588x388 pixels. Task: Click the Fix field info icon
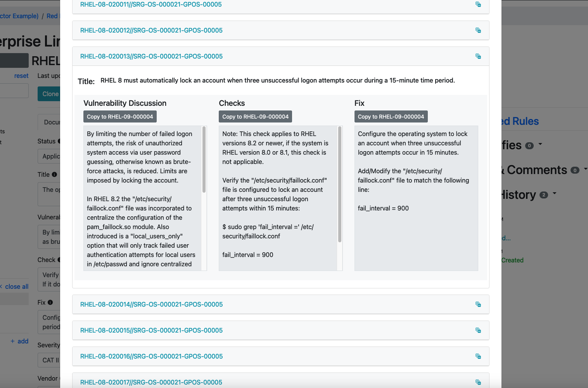[50, 302]
